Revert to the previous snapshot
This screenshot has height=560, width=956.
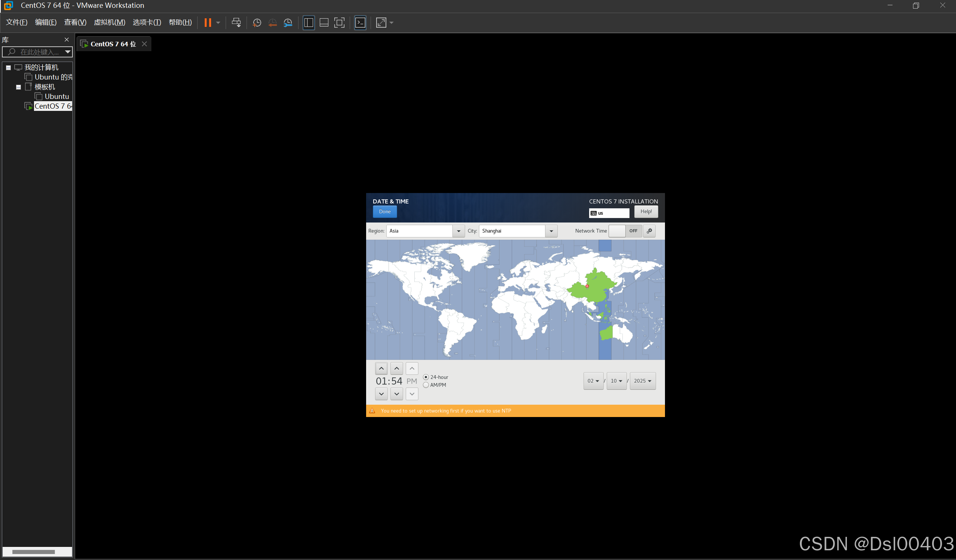coord(272,23)
